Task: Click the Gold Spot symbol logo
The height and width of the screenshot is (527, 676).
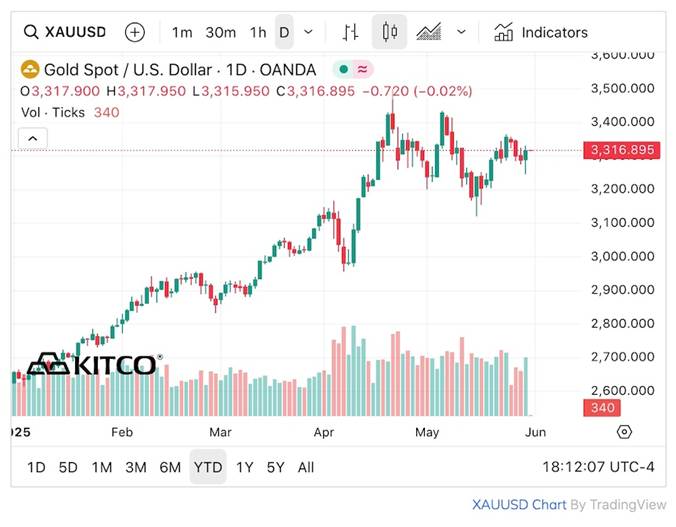Action: [x=30, y=69]
